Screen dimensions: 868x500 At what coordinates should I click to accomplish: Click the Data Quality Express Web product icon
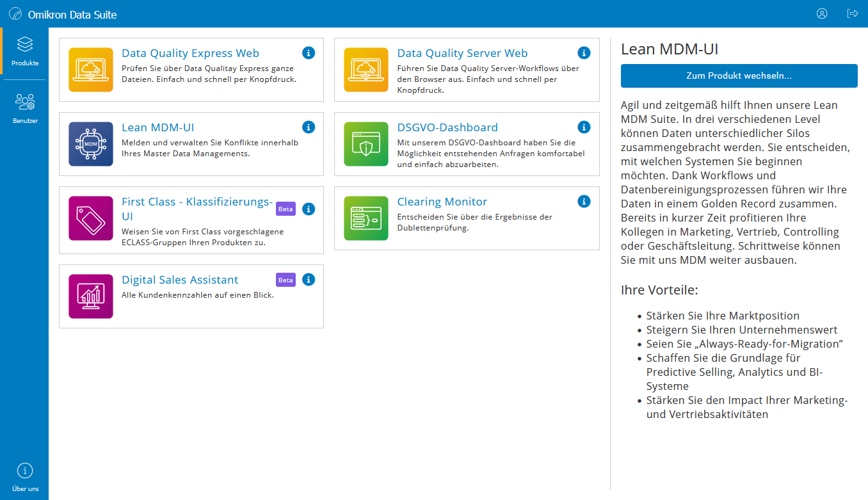pyautogui.click(x=91, y=70)
